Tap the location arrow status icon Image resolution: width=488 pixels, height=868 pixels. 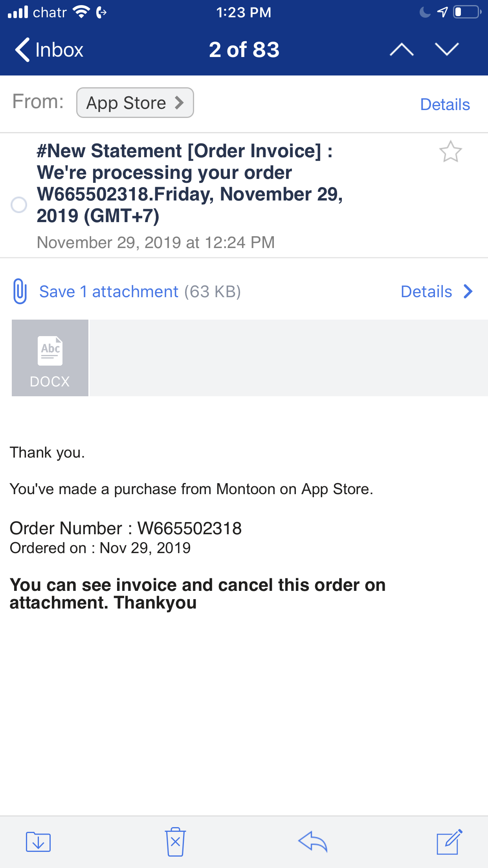[442, 13]
